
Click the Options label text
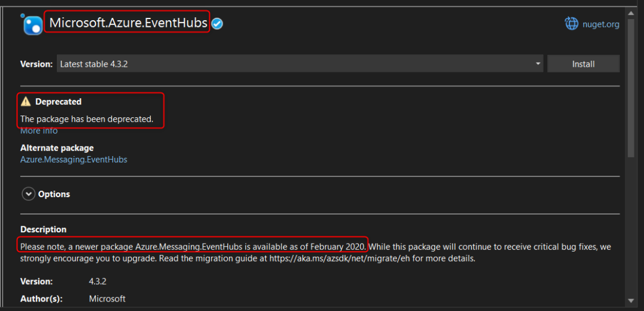(x=54, y=194)
